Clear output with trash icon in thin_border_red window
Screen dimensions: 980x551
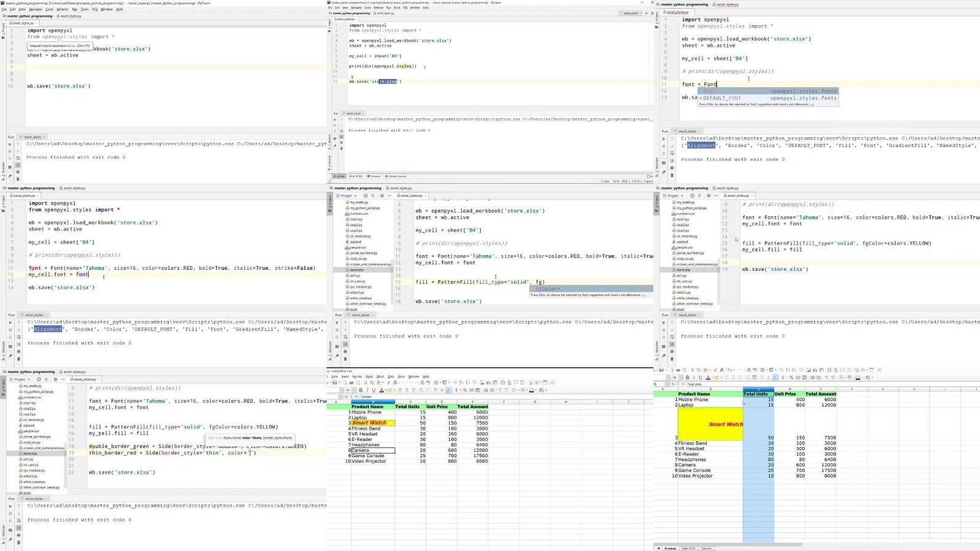(18, 542)
